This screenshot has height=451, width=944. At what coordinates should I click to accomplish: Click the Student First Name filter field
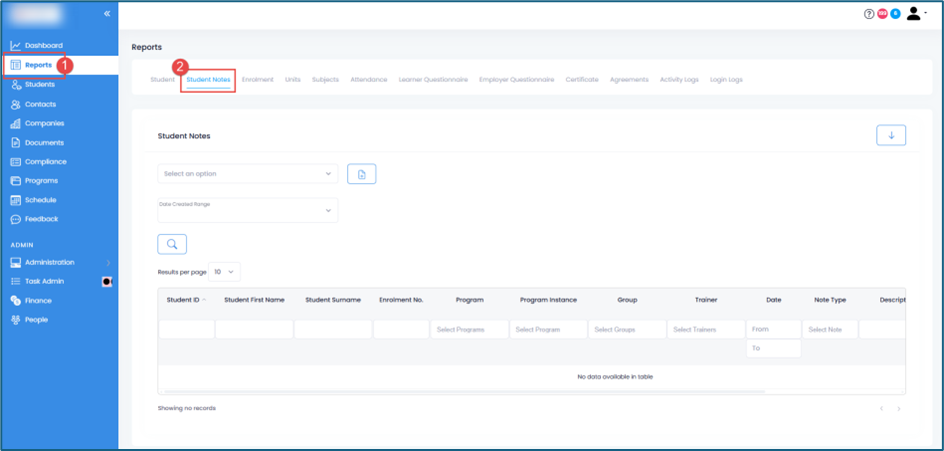[x=254, y=330]
